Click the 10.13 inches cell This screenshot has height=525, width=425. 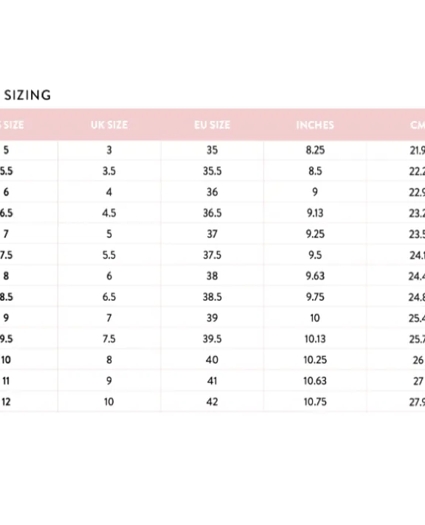tap(315, 339)
